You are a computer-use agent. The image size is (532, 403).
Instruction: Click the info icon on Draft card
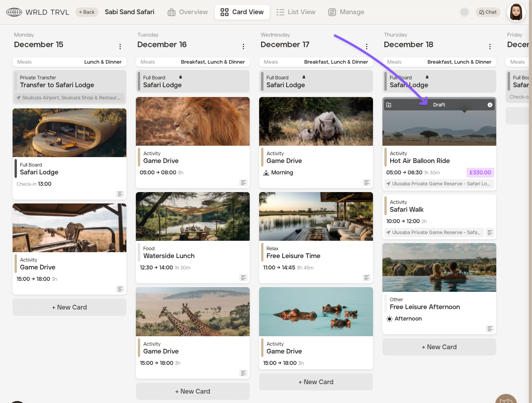pyautogui.click(x=490, y=105)
